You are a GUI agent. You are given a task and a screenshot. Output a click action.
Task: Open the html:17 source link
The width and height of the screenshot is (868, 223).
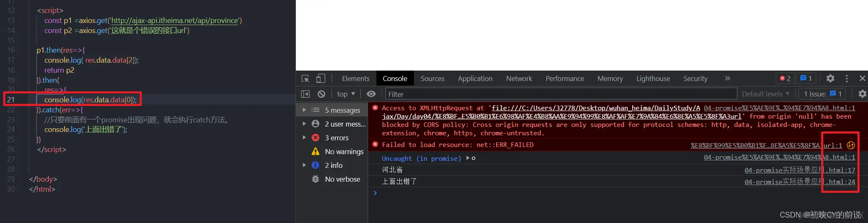[x=800, y=170]
